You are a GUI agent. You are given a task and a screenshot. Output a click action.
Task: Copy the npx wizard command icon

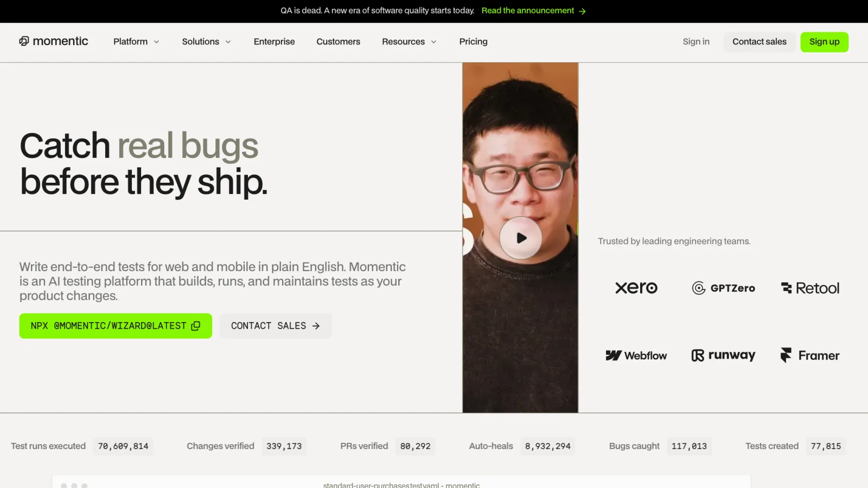[196, 326]
